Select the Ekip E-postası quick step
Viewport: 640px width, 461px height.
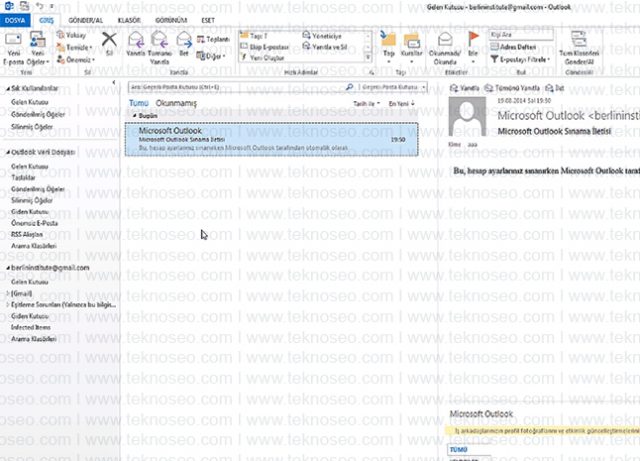pyautogui.click(x=264, y=47)
